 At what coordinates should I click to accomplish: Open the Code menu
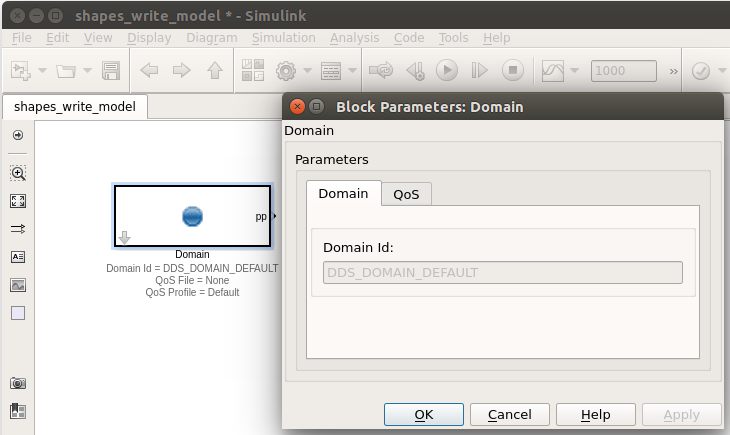tap(409, 38)
